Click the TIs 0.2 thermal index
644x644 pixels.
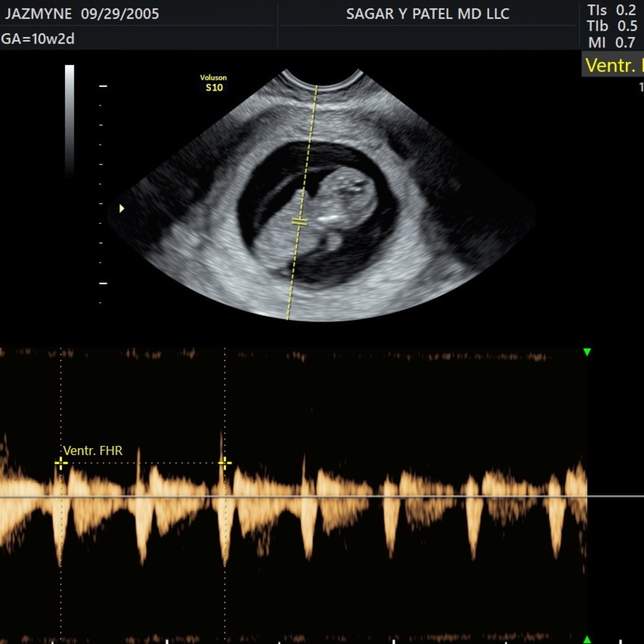(x=612, y=10)
